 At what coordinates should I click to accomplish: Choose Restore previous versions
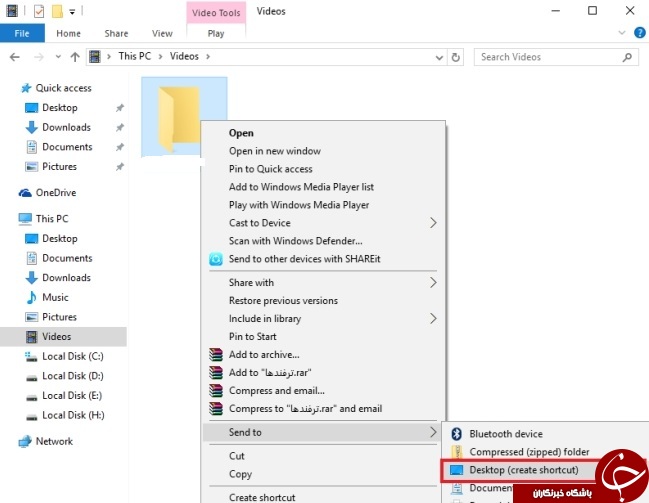283,301
